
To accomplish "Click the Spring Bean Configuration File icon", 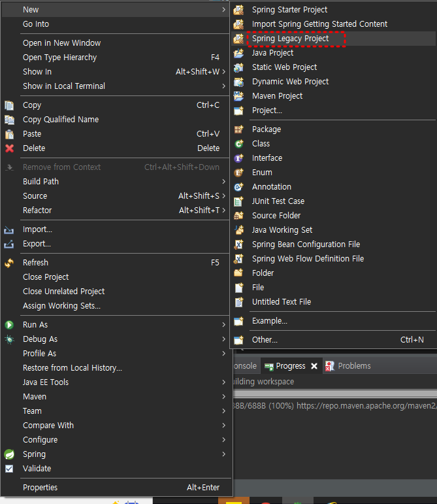I will click(238, 244).
